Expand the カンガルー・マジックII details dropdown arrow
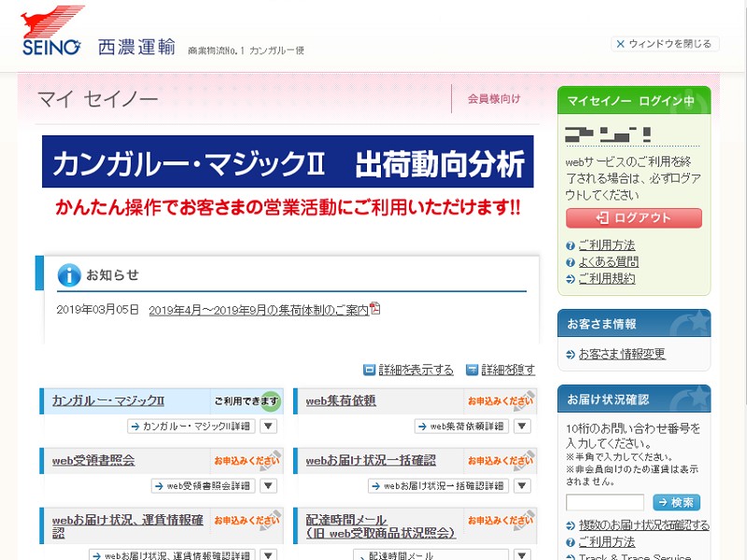 pyautogui.click(x=268, y=427)
